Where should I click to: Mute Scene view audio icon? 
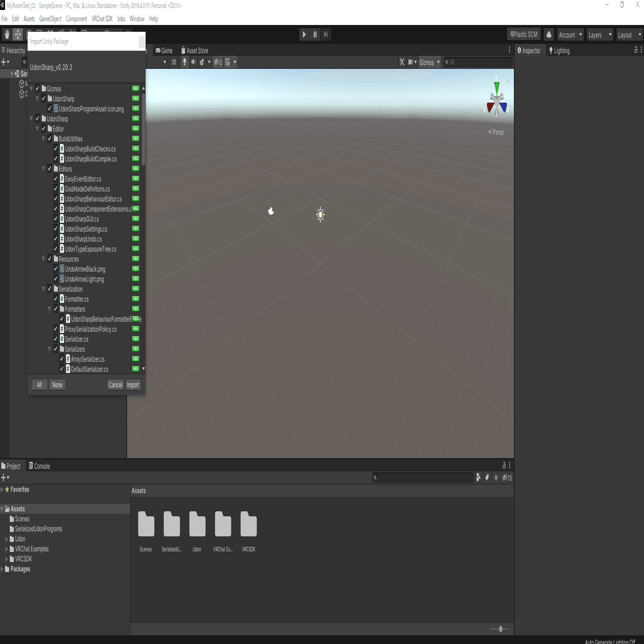pos(193,61)
